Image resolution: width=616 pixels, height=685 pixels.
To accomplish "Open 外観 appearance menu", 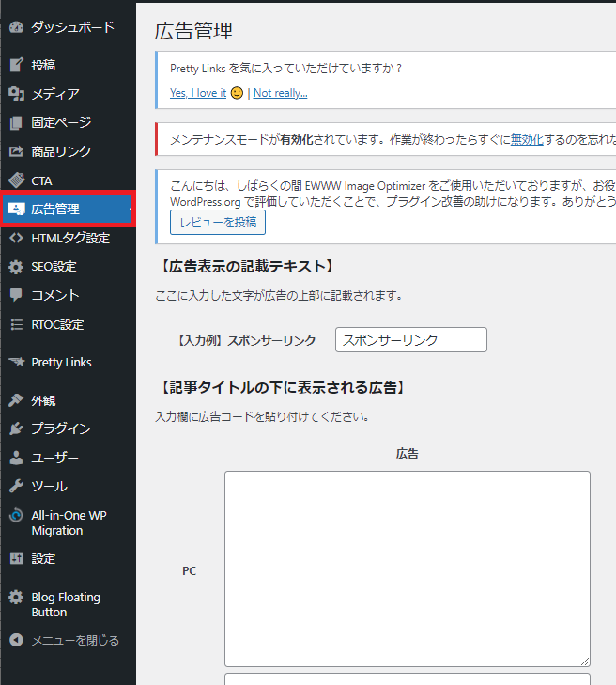I will [69, 400].
